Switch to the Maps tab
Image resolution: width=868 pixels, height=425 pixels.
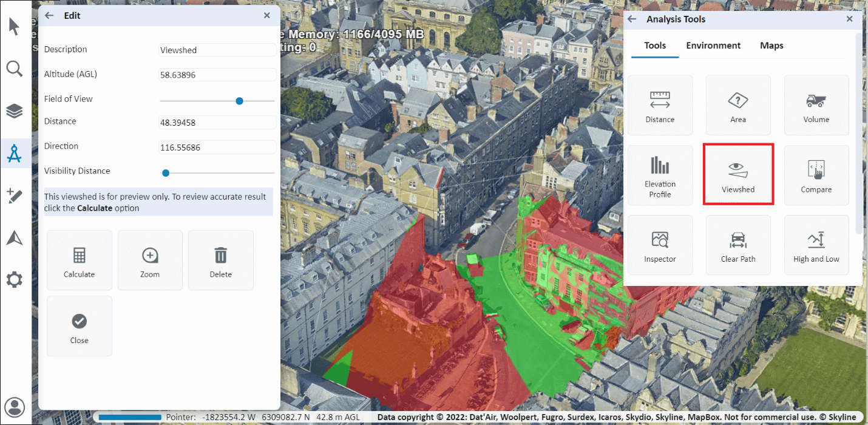[x=771, y=46]
